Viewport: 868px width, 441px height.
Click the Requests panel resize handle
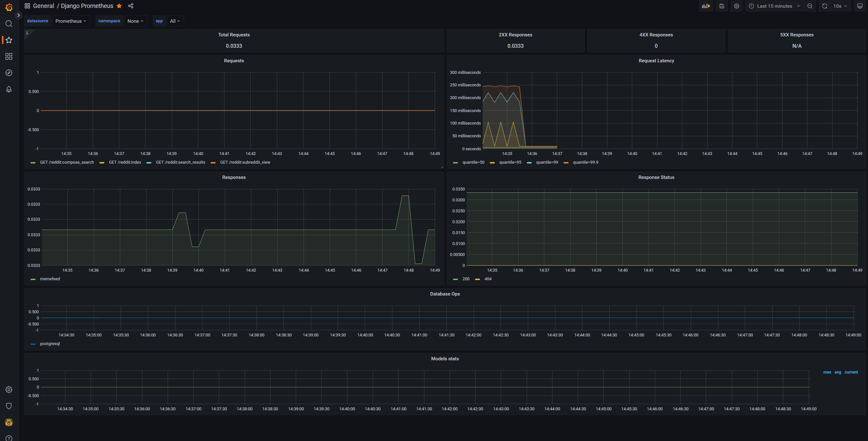(442, 167)
